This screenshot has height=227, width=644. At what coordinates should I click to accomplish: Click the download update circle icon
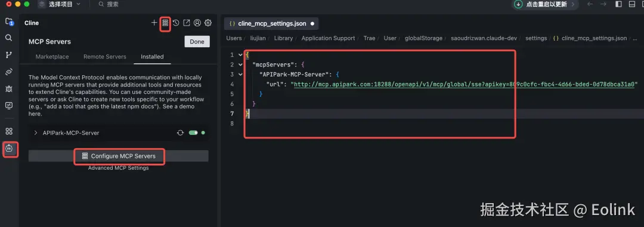coord(518,4)
